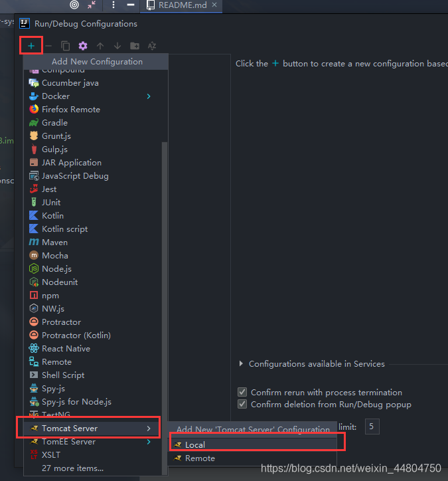Click the Firefox Remote icon
The width and height of the screenshot is (448, 481).
coord(34,109)
